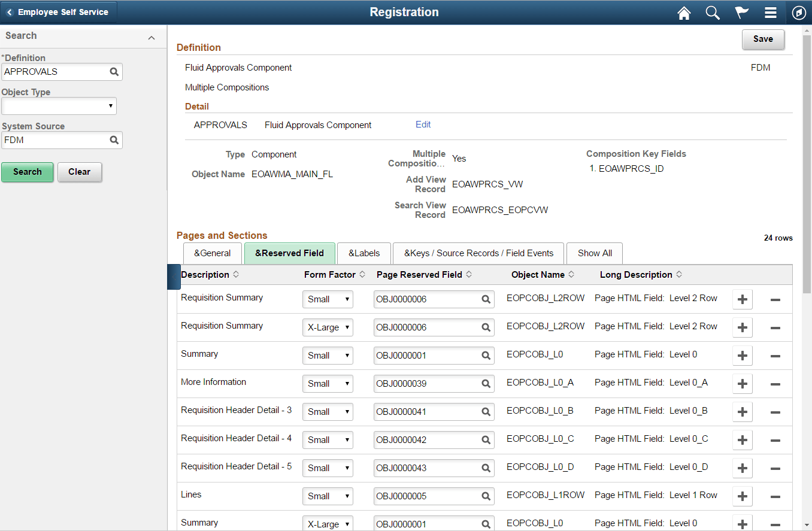Open the Actions List hamburger icon
This screenshot has width=812, height=531.
click(771, 13)
